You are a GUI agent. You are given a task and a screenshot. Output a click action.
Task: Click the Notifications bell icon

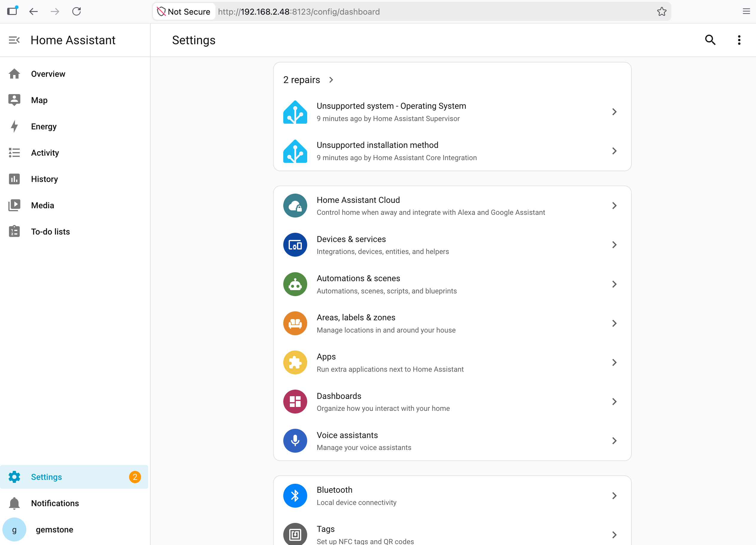point(14,503)
